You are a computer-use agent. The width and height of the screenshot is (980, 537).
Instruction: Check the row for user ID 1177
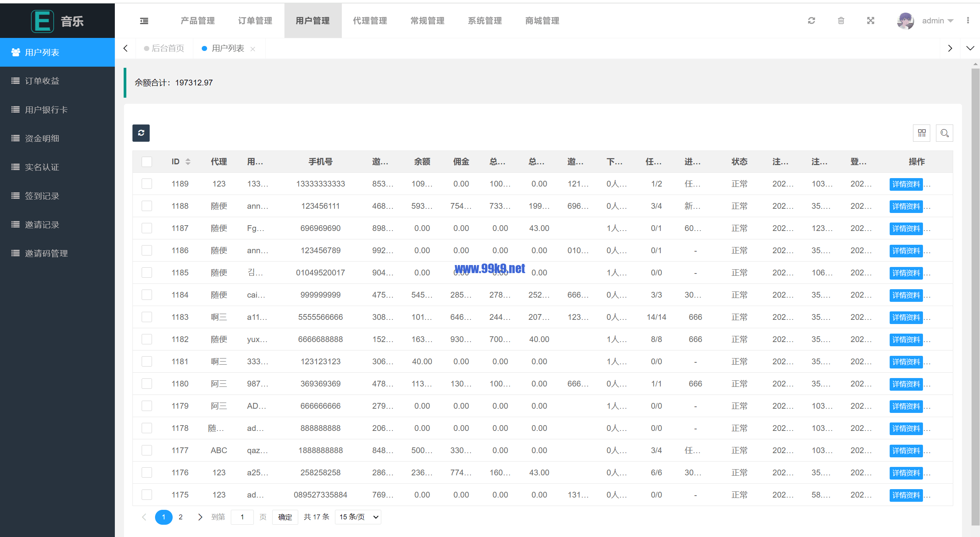tap(147, 450)
